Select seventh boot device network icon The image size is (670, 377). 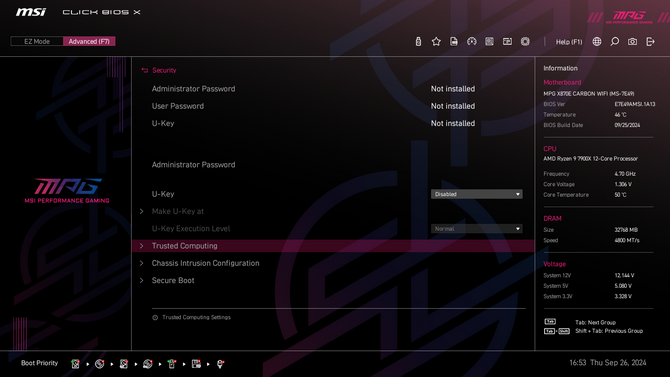click(220, 364)
